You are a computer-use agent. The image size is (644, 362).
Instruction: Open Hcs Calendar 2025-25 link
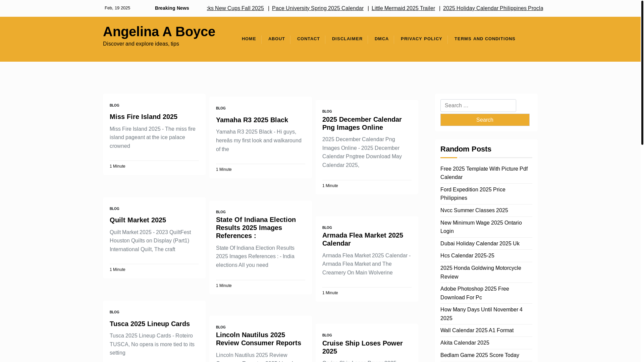pos(467,256)
